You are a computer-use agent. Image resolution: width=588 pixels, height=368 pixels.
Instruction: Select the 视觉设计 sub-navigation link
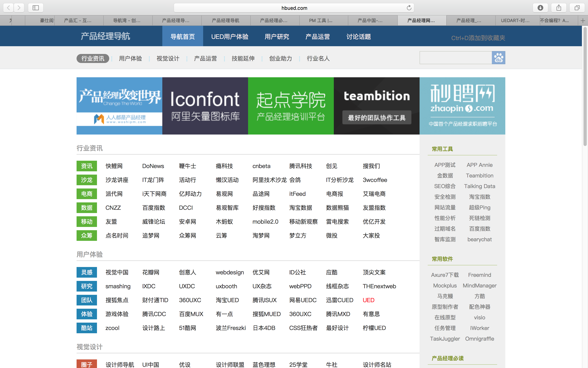168,58
